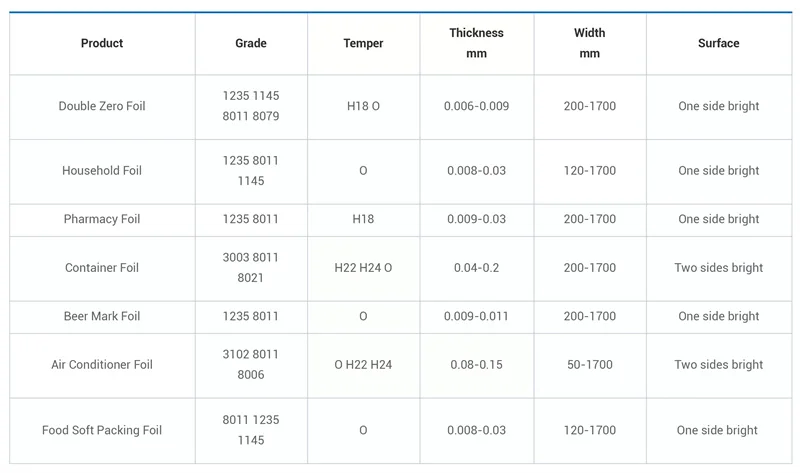
Task: Click the Surface column header
Action: tap(718, 43)
